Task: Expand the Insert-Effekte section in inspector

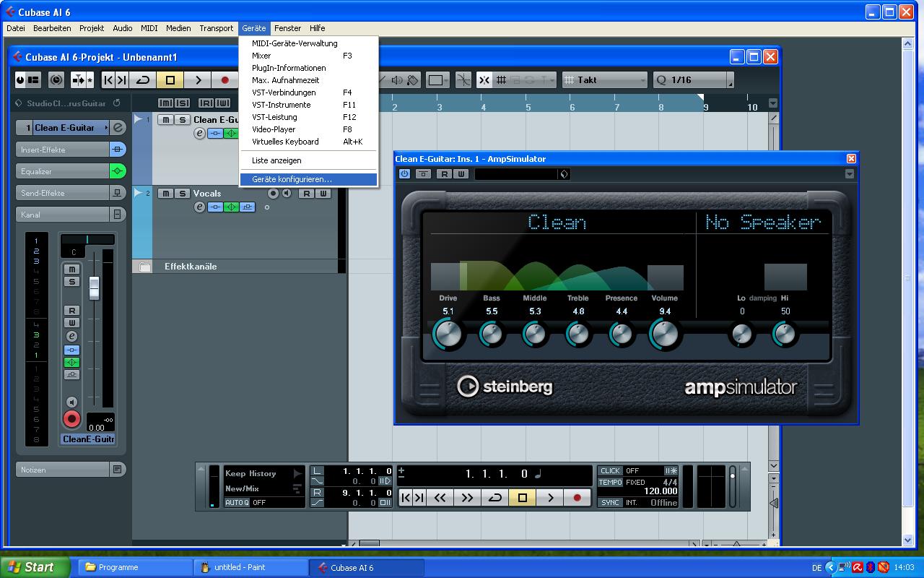Action: tap(62, 150)
